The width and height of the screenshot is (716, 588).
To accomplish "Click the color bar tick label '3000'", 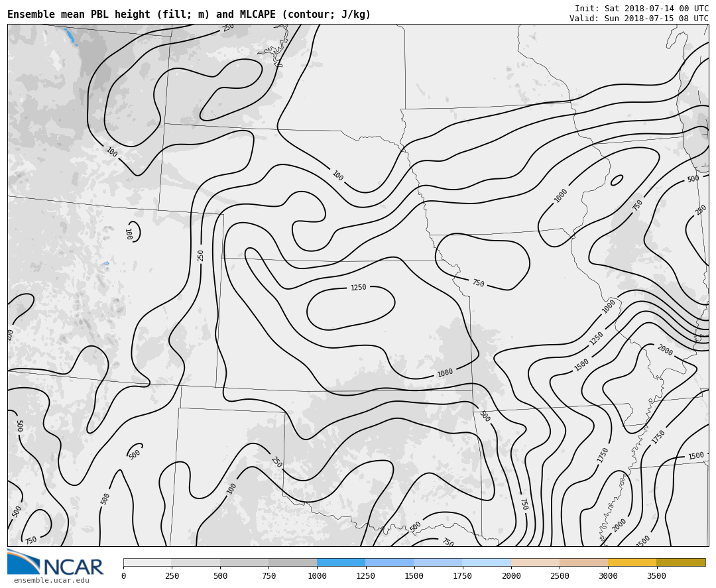I will click(608, 575).
